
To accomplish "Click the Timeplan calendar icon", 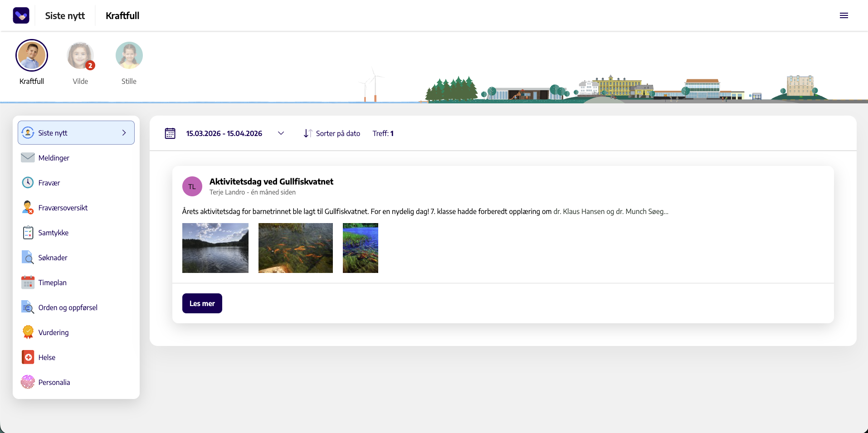I will (28, 282).
